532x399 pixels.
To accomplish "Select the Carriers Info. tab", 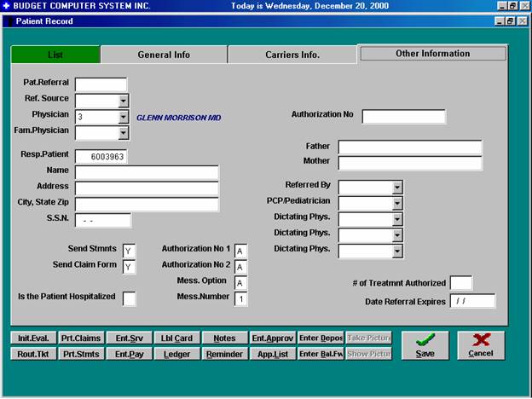I will coord(292,55).
